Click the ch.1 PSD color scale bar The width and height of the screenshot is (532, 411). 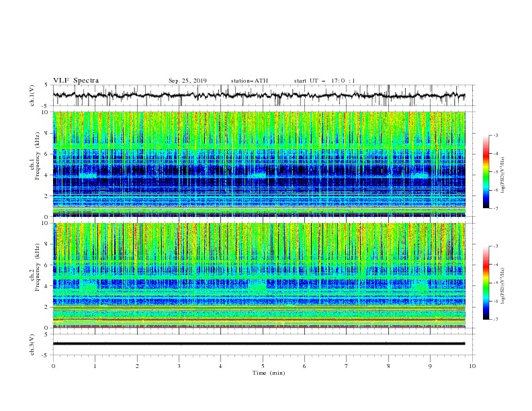(x=486, y=171)
